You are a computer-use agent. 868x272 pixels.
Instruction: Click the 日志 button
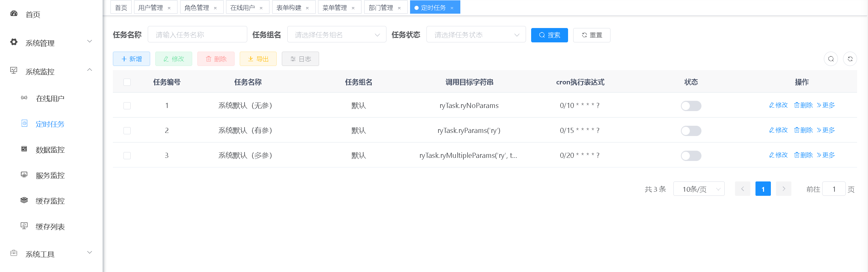pyautogui.click(x=300, y=59)
